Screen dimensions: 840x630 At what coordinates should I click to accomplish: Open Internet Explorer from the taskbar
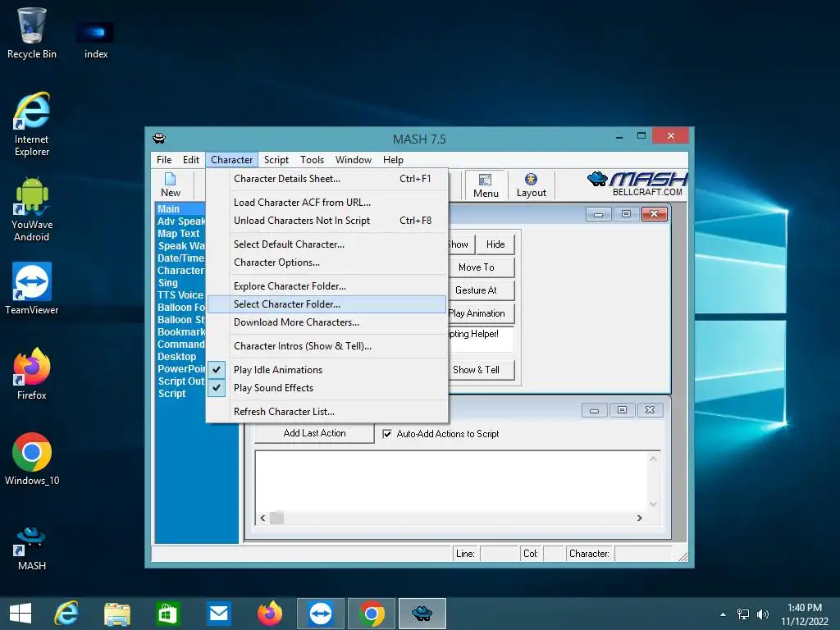click(66, 614)
